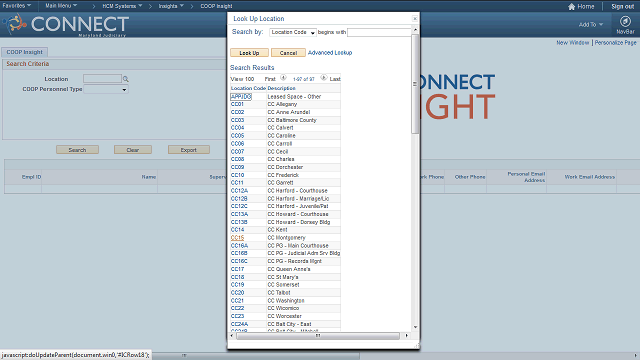This screenshot has height=360, width=640.
Task: Click COOP Insight breadcrumb
Action: [216, 6]
